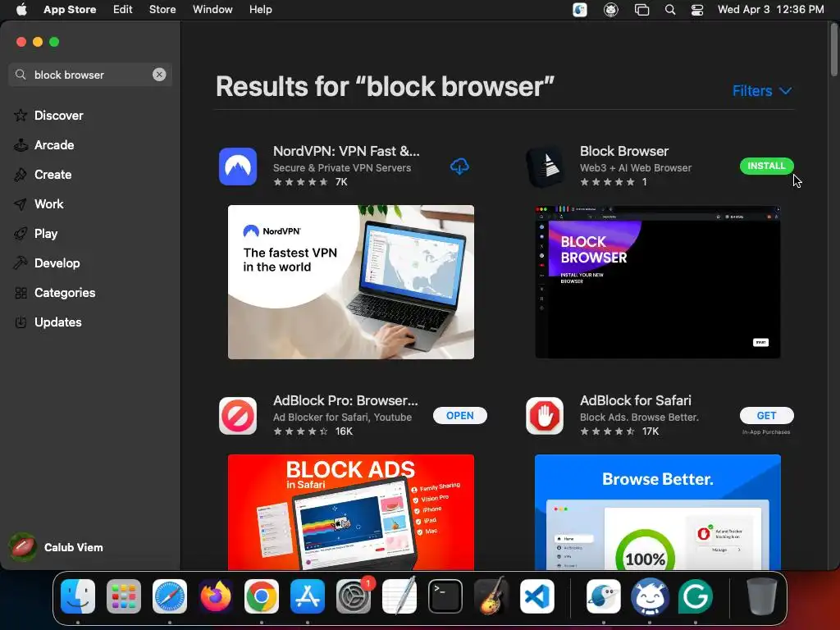Open Launchpad from the Dock
Screen dimensions: 840x630
(124, 596)
